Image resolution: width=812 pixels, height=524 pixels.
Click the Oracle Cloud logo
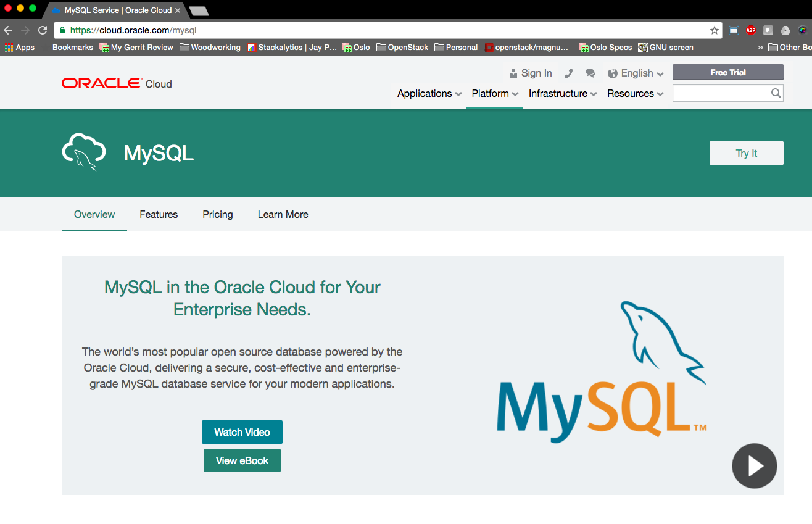117,83
